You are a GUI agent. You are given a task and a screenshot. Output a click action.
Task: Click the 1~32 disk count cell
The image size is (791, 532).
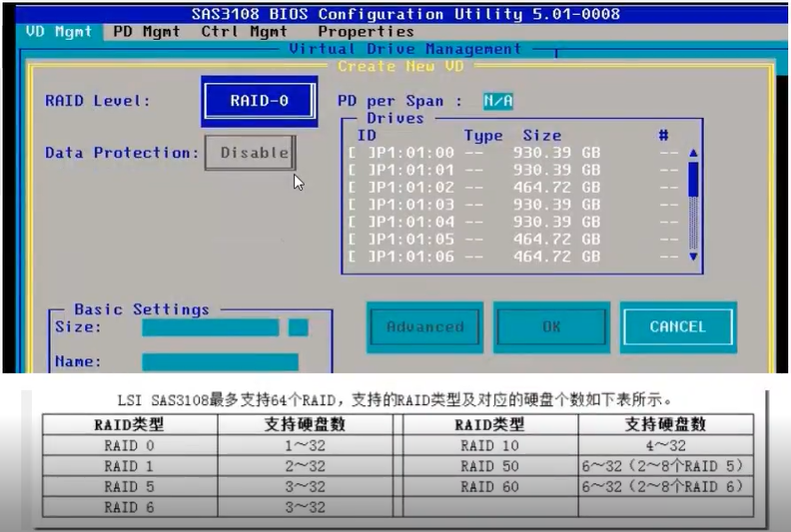click(306, 446)
